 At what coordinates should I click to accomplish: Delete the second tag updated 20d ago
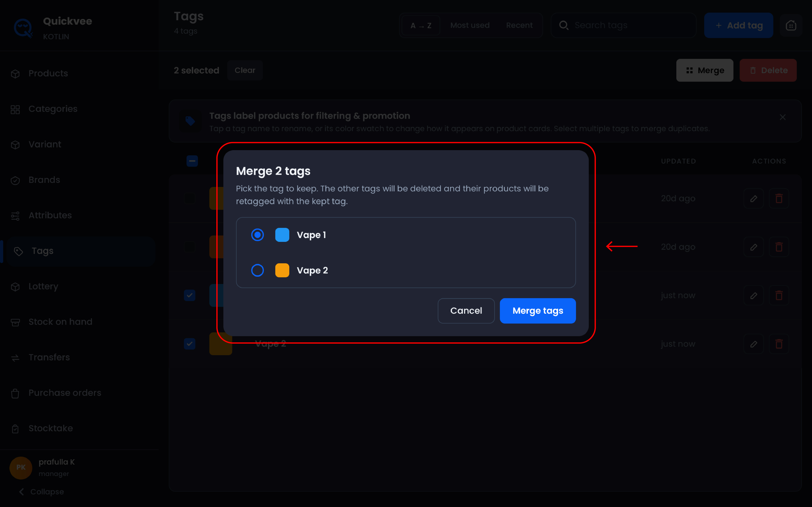(779, 247)
